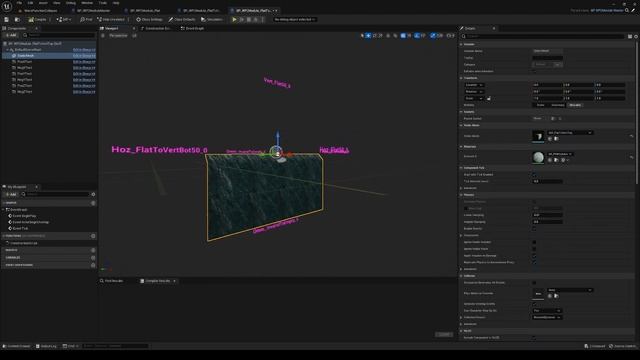Open the debug object selector dropdown
Image resolution: width=640 pixels, height=360 pixels.
click(x=295, y=19)
